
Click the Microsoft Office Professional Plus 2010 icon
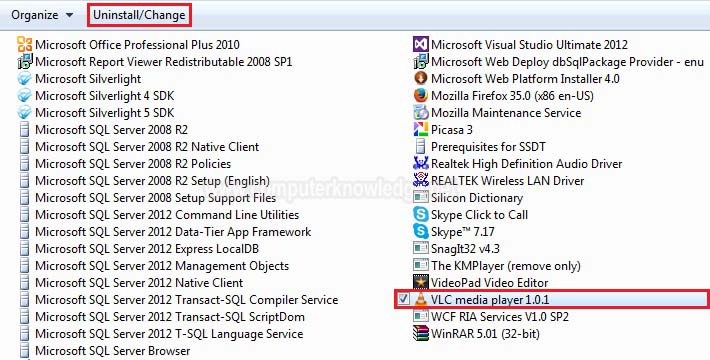coord(24,44)
